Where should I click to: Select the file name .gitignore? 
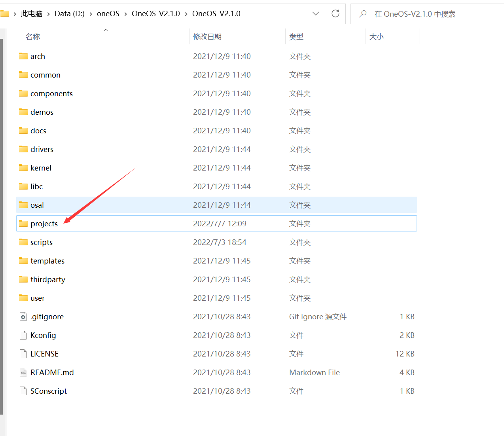tap(47, 317)
